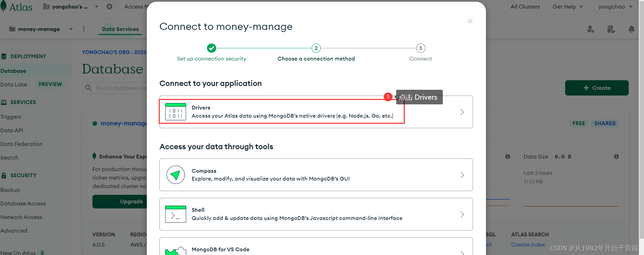Switch to Data Services tab

[x=120, y=29]
